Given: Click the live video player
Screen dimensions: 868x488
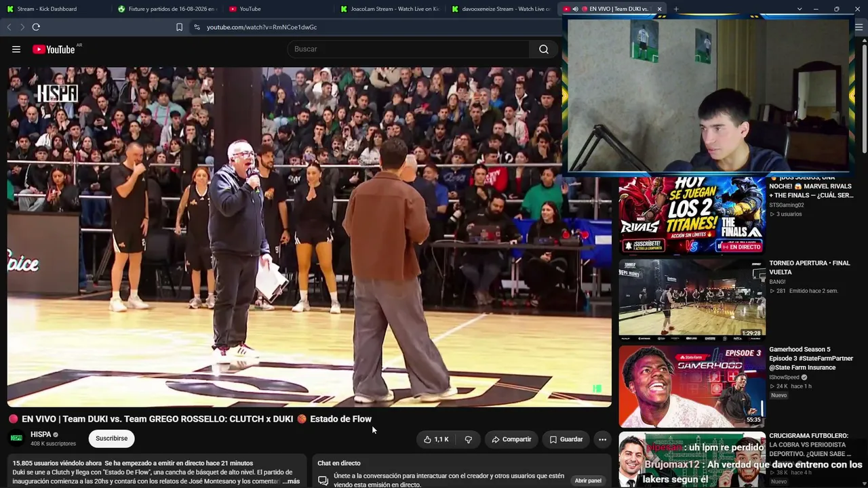Looking at the screenshot, I should [x=309, y=237].
